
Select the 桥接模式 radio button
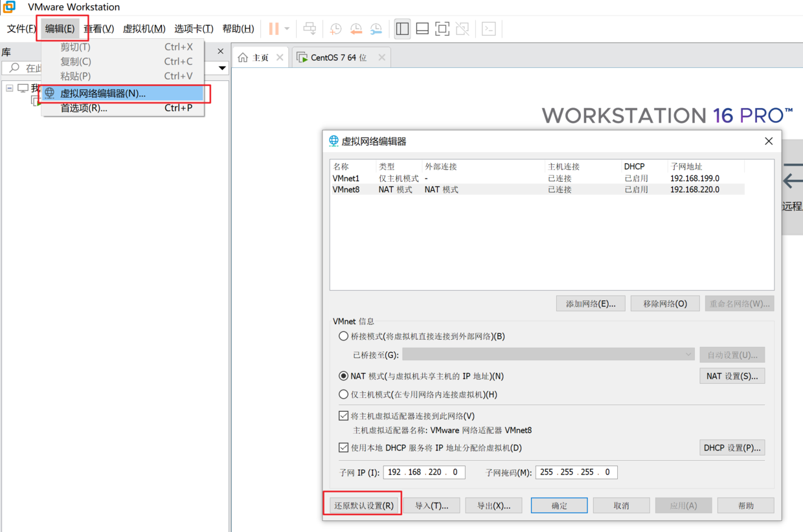point(344,337)
